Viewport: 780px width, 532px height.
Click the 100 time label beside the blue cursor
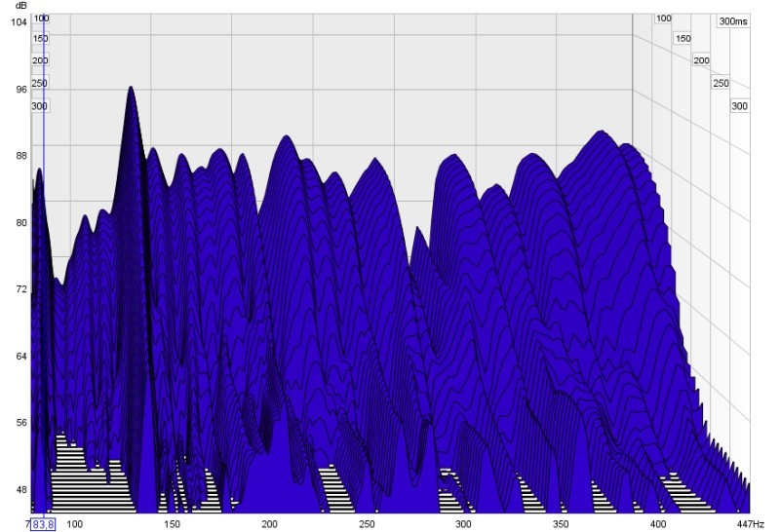pyautogui.click(x=41, y=19)
